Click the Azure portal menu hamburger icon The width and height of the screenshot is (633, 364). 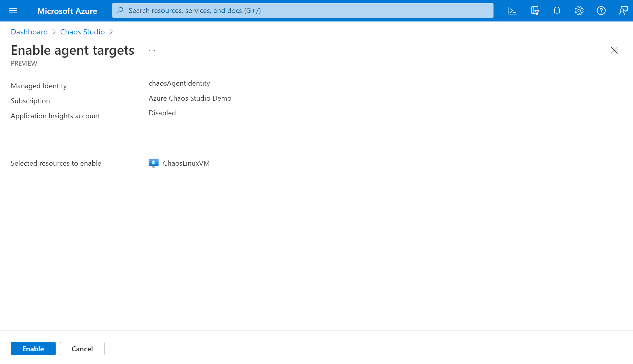click(13, 10)
